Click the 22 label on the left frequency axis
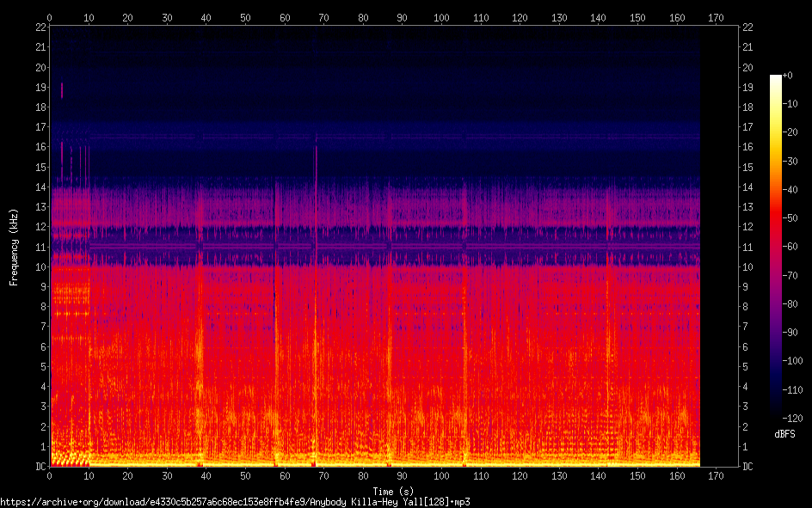This screenshot has height=508, width=812. click(40, 28)
